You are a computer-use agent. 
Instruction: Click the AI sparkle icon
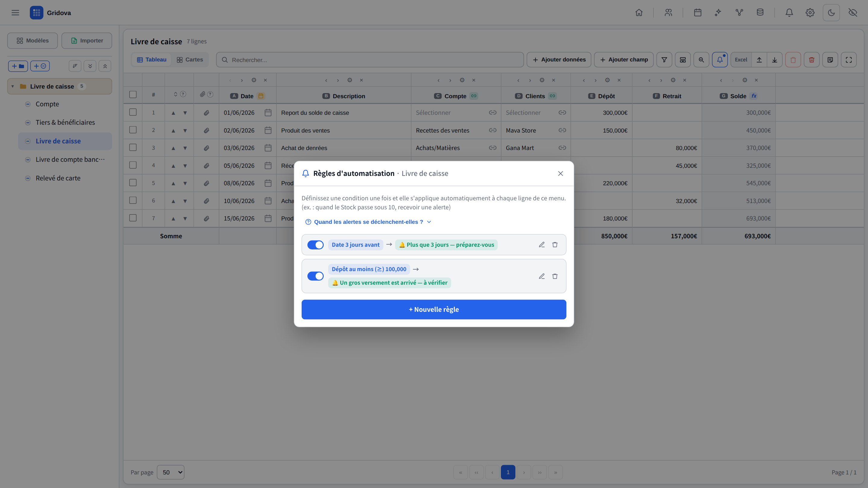[718, 13]
